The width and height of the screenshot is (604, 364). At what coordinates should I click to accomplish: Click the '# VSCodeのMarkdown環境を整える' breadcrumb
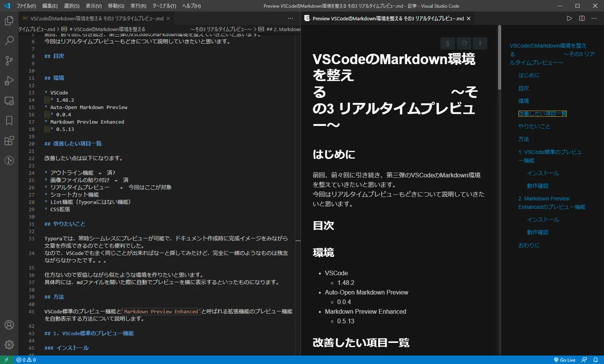[x=107, y=29]
